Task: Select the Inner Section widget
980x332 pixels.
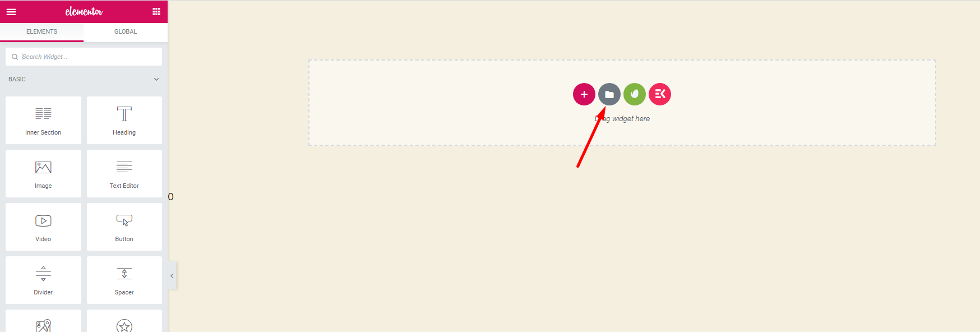Action: (43, 120)
